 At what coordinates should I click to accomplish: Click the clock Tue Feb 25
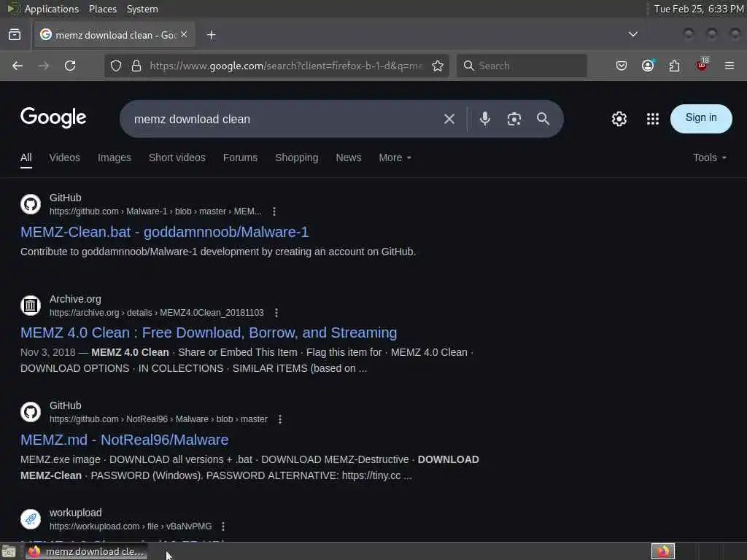point(698,9)
